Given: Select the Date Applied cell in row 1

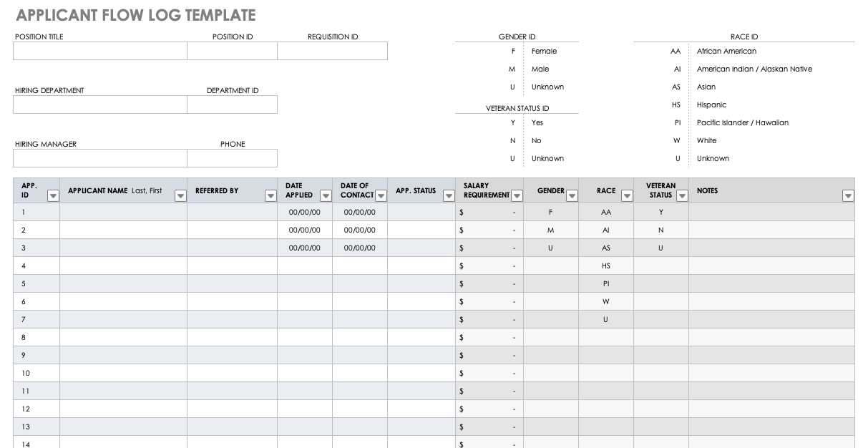Looking at the screenshot, I should tap(305, 212).
